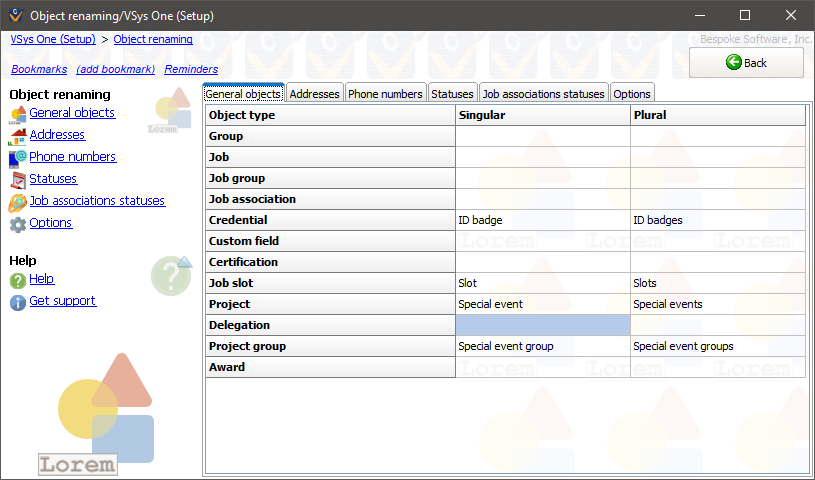Switch to the Options tab
815x480 pixels.
(632, 94)
